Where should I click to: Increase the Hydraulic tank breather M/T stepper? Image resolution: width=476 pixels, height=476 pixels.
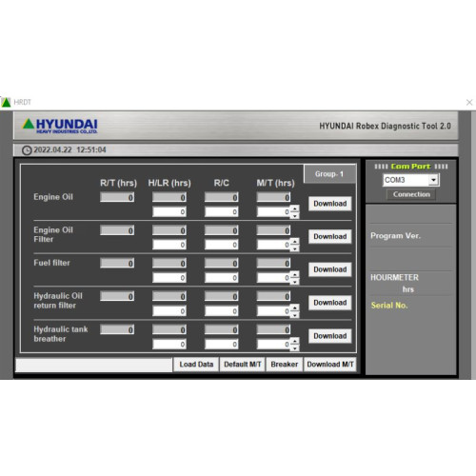(295, 341)
